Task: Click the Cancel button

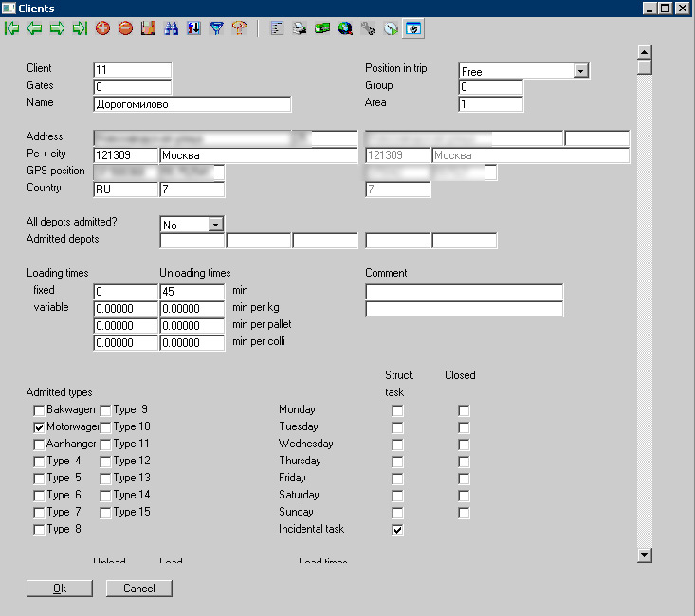Action: pyautogui.click(x=139, y=589)
